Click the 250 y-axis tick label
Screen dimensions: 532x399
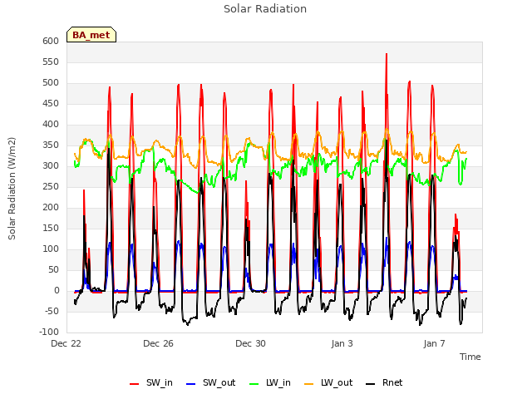pos(51,186)
